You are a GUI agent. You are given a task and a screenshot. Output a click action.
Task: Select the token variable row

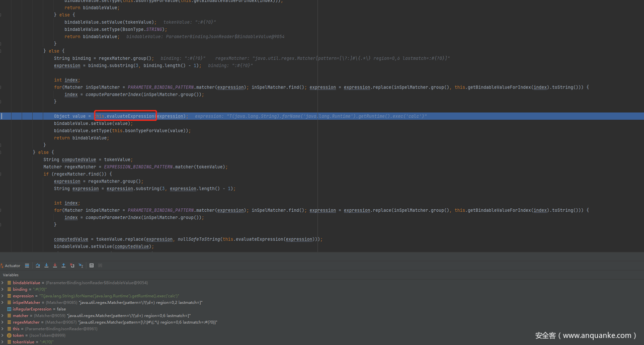pos(18,335)
